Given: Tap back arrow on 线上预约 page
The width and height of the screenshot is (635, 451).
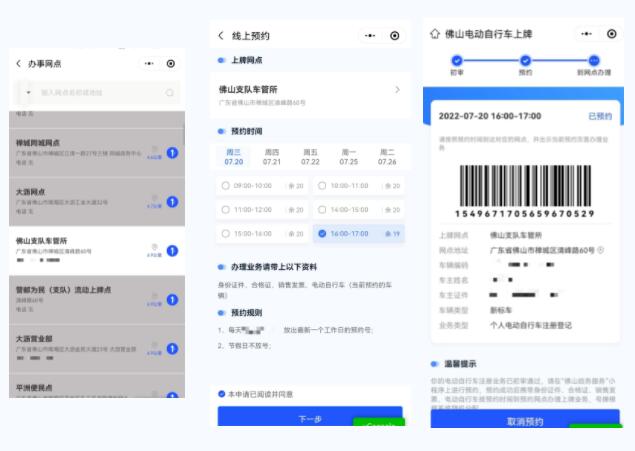Looking at the screenshot, I should (x=221, y=36).
